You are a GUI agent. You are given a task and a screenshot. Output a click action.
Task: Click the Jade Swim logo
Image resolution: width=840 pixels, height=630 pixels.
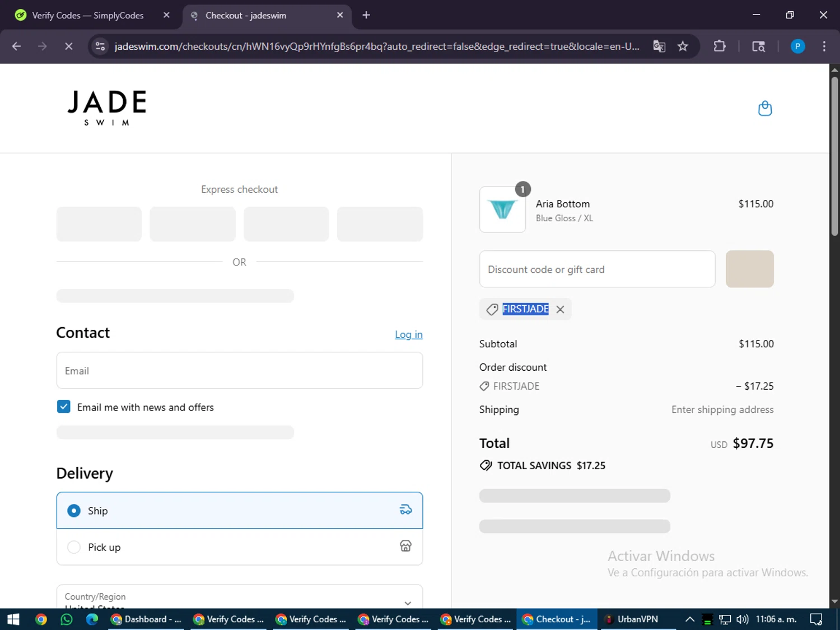(x=107, y=108)
